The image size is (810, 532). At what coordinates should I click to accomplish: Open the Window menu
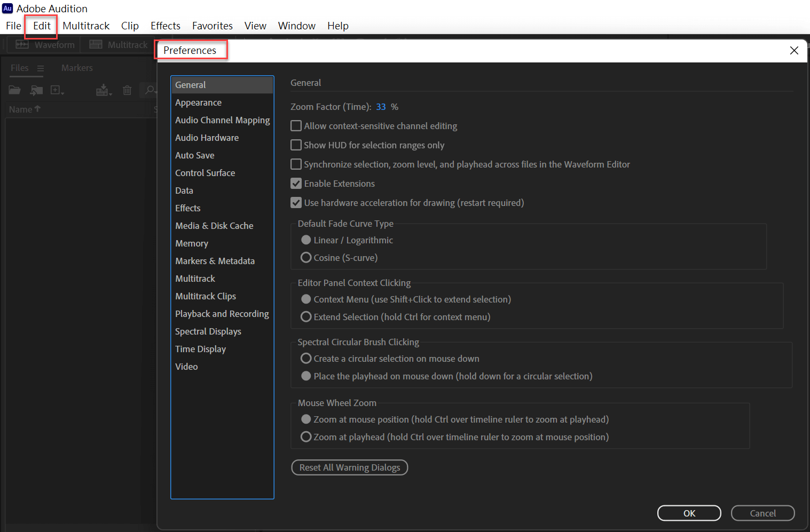(297, 26)
